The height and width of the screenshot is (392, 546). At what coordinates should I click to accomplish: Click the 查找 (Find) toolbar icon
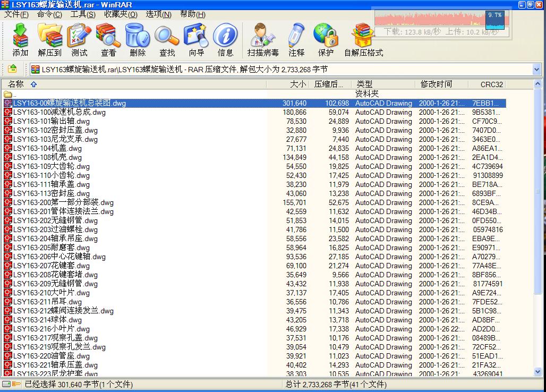167,36
